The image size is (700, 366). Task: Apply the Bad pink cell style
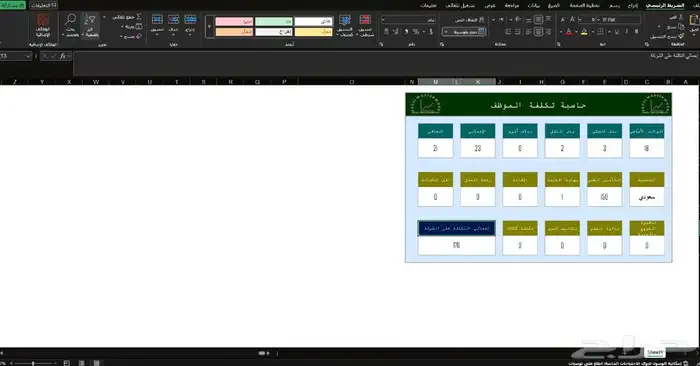click(234, 21)
